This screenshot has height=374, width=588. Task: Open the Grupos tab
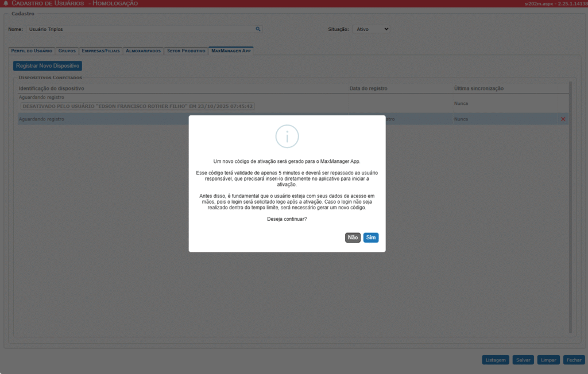67,51
